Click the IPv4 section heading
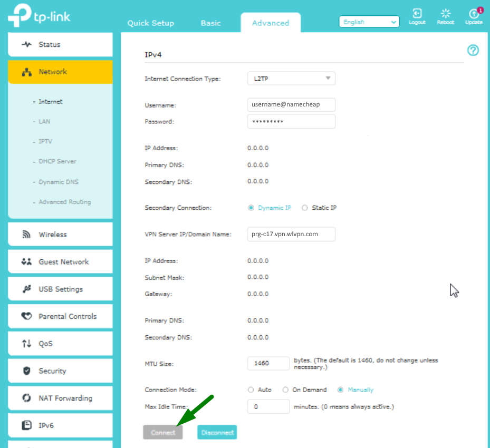 click(153, 55)
